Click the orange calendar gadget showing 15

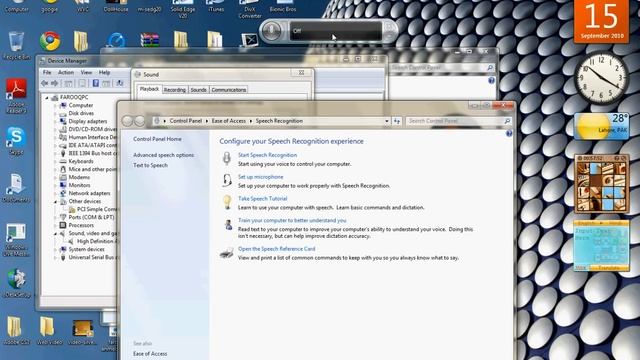601,21
